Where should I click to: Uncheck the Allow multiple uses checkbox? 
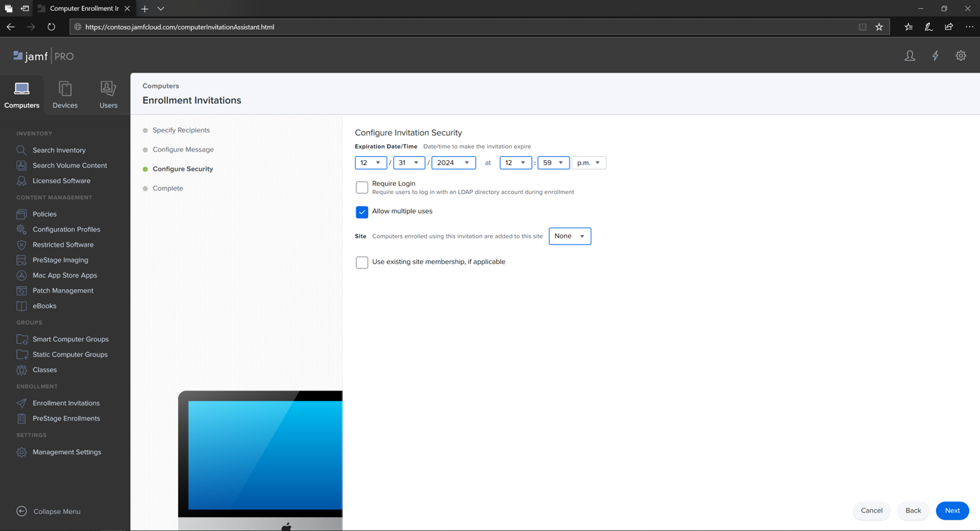click(362, 212)
